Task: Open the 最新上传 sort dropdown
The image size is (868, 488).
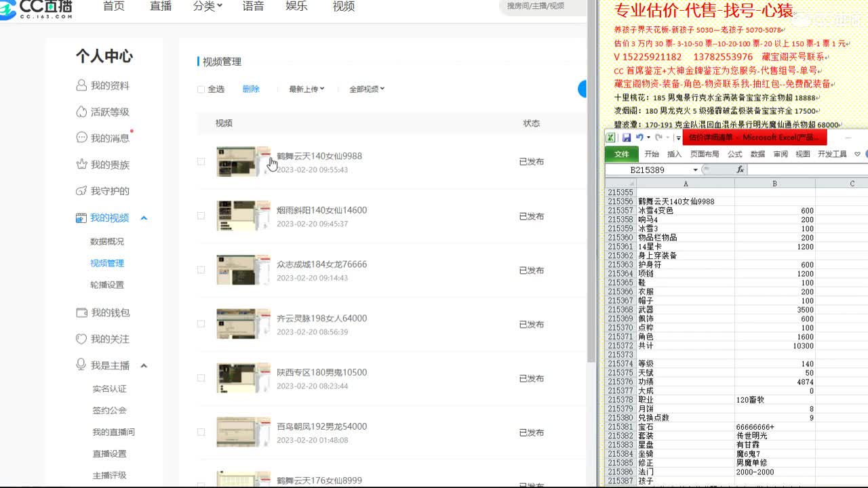Action: (307, 89)
